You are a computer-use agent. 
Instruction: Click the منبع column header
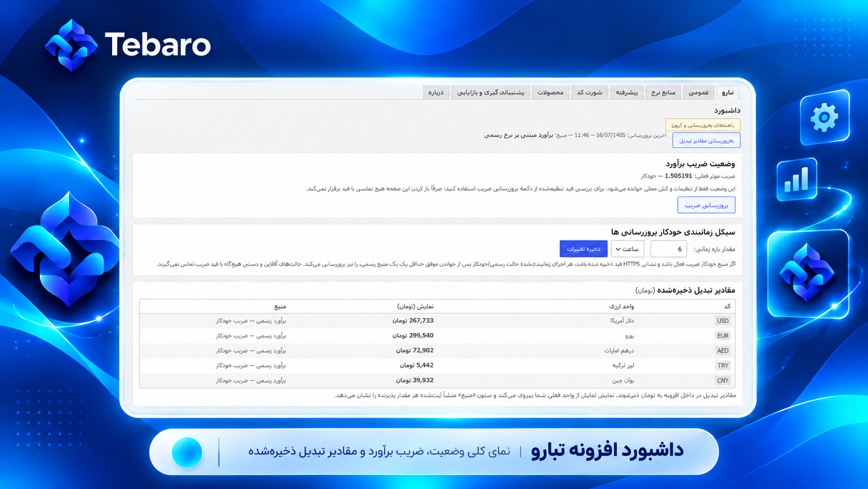(x=280, y=306)
